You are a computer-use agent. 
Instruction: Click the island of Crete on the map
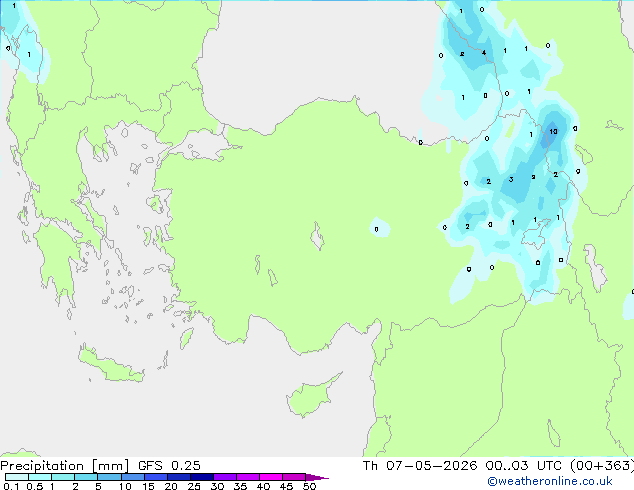(109, 366)
